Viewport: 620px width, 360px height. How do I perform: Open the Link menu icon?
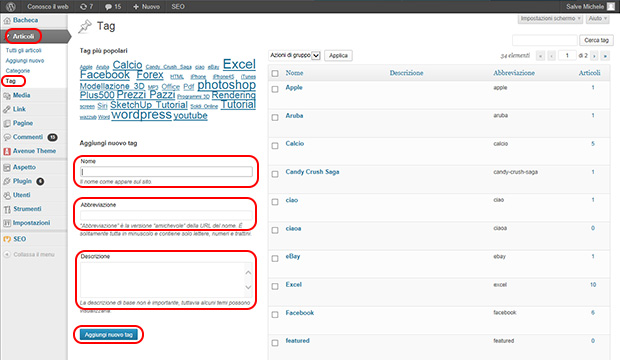(7, 109)
